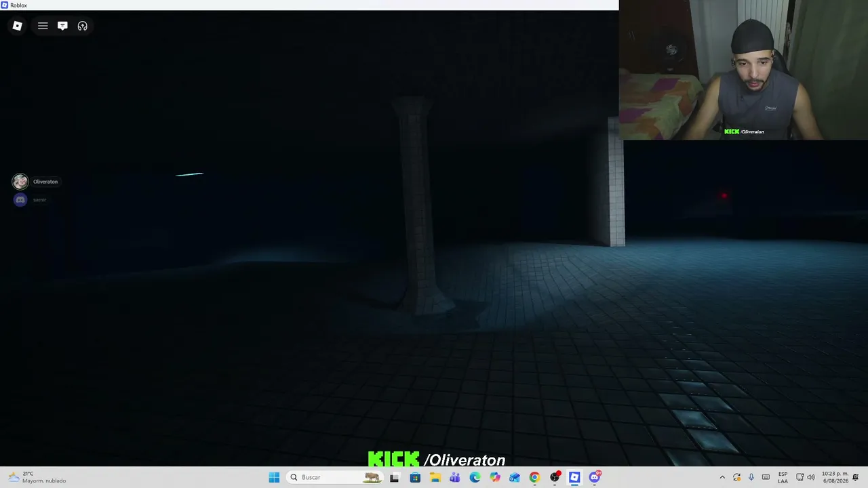The width and height of the screenshot is (868, 488).
Task: Open Task View from the taskbar
Action: pos(395,477)
